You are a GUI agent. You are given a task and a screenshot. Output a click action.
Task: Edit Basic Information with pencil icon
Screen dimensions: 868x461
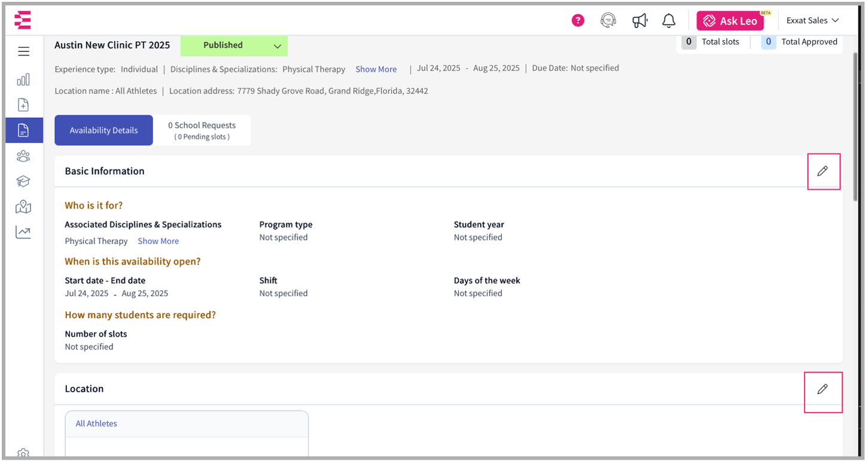point(823,171)
